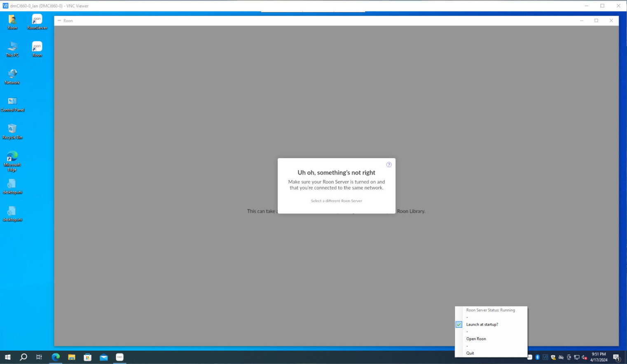627x364 pixels.
Task: Open File Explorer from the taskbar
Action: (72, 357)
